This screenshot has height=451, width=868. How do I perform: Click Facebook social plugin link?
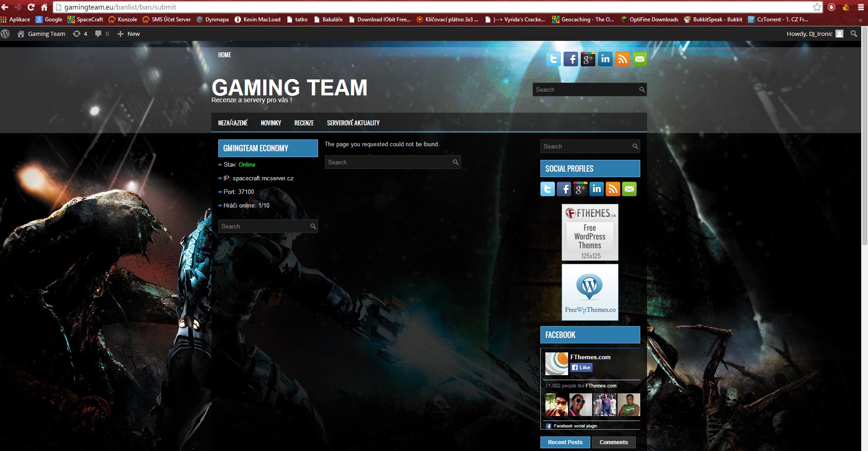click(x=575, y=426)
